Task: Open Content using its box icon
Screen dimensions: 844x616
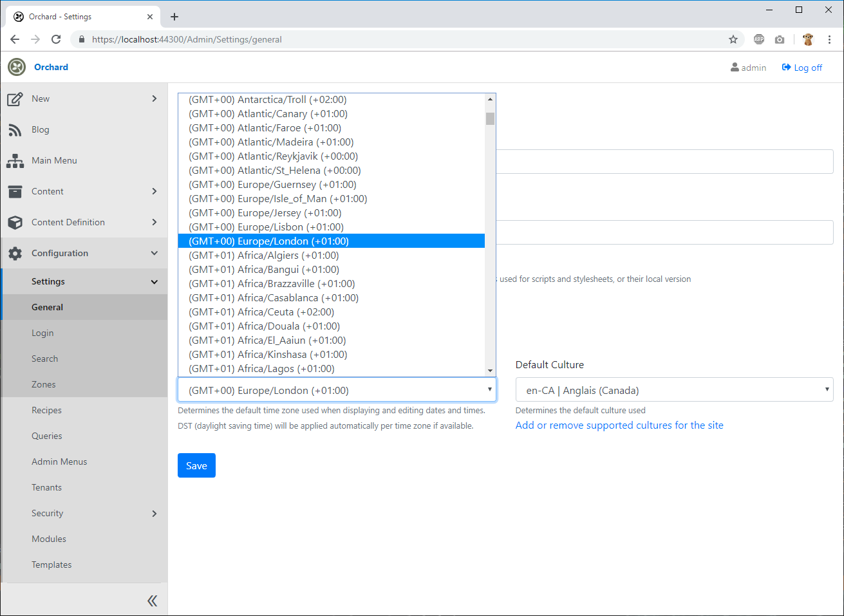Action: point(15,191)
